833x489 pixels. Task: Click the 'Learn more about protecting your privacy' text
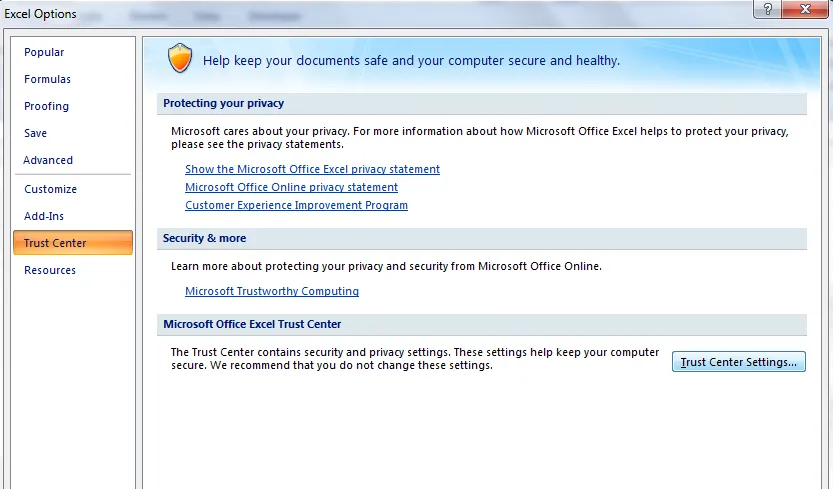[386, 266]
